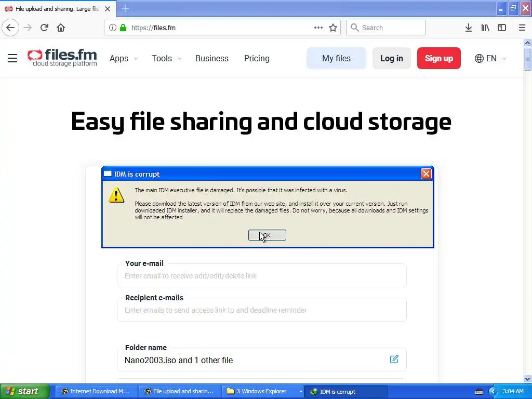Click the green padlock security icon
Viewport: 532px width, 399px height.
[123, 28]
